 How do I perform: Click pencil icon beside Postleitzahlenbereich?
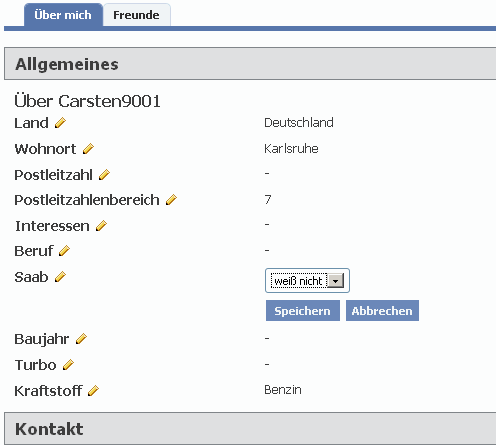pyautogui.click(x=171, y=200)
